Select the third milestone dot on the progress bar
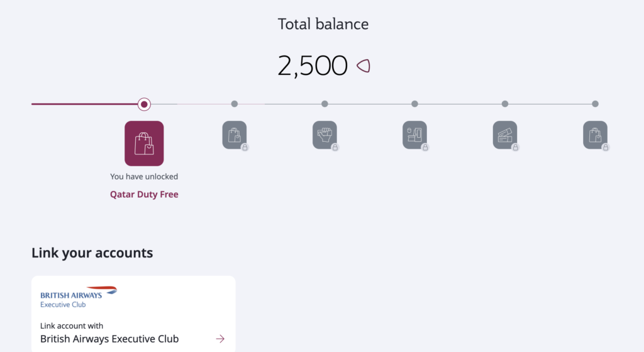 325,104
